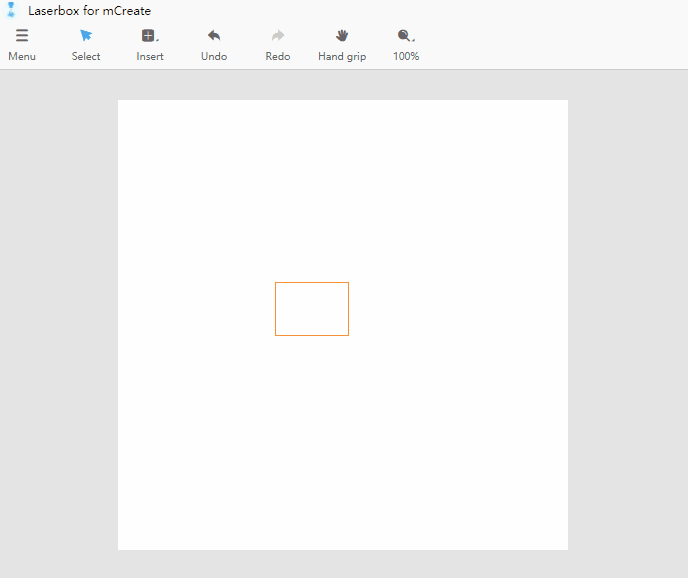
Task: Activate the Select arrow tool
Action: [x=86, y=36]
